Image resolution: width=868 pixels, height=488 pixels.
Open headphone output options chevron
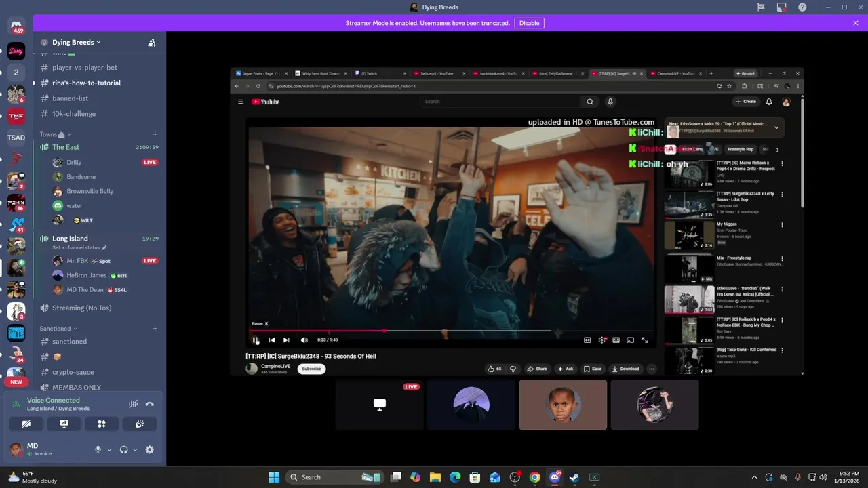(x=135, y=449)
